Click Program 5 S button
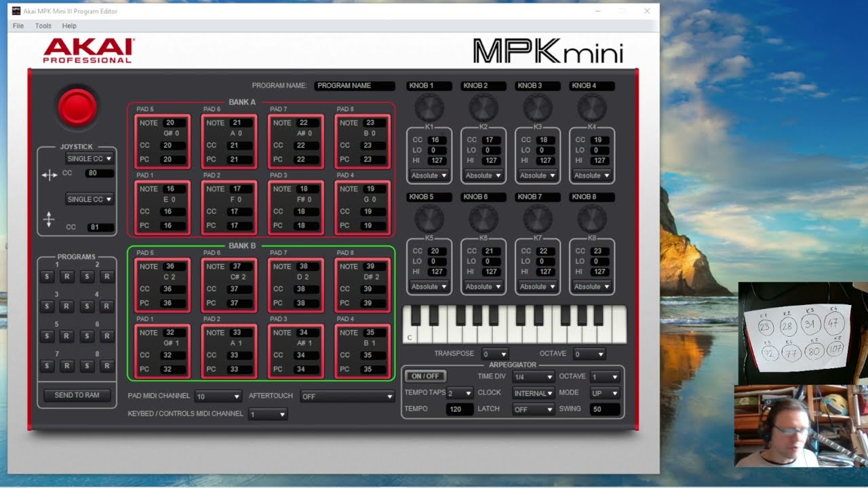 pyautogui.click(x=47, y=336)
